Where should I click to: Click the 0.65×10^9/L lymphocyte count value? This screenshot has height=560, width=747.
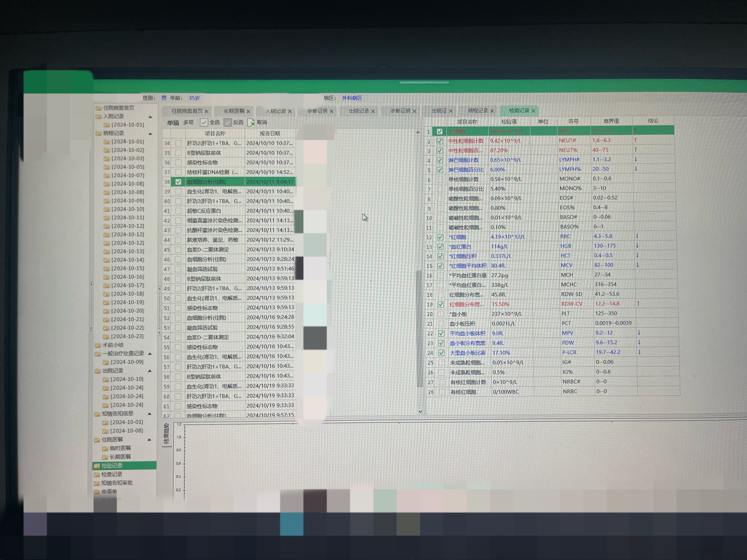[x=506, y=160]
